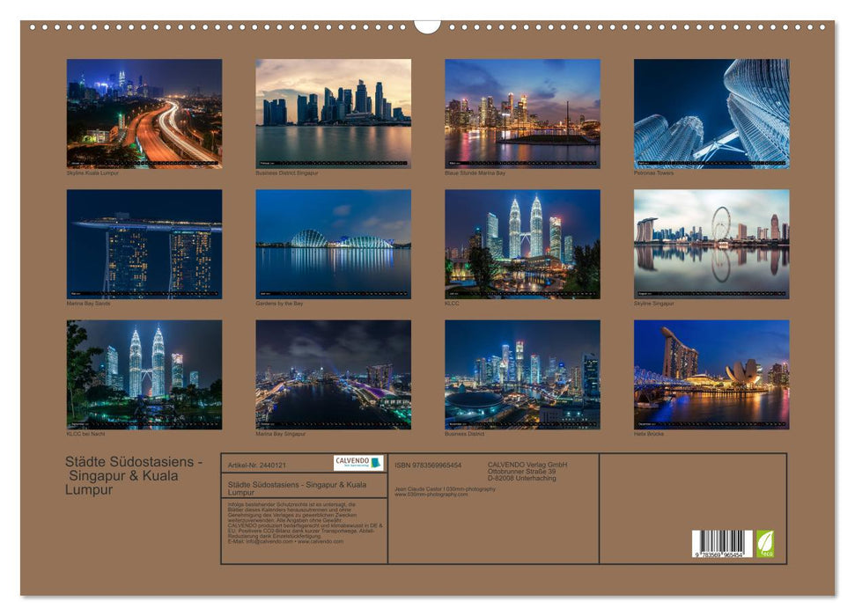Click the 'Skyline Singapur' caption
Viewport: 855px width, 616px height.
(x=653, y=303)
